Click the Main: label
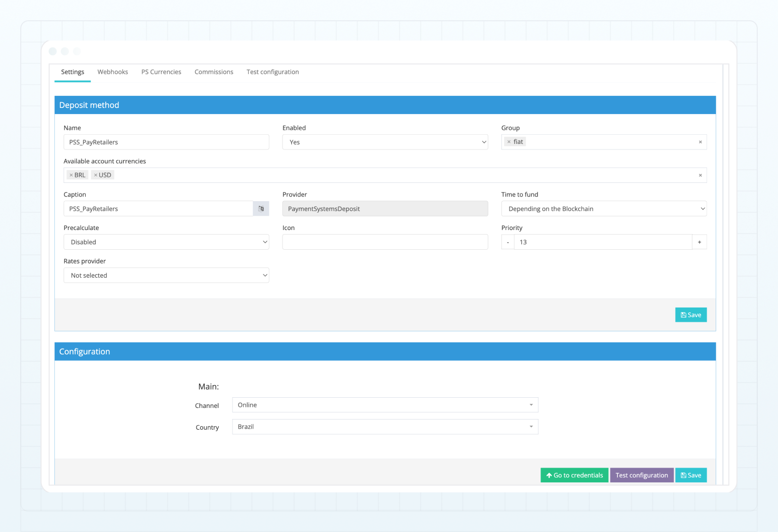 (x=209, y=387)
